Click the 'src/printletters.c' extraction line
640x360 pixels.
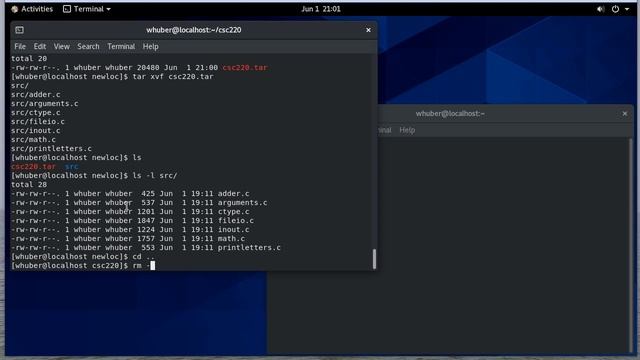[51, 149]
